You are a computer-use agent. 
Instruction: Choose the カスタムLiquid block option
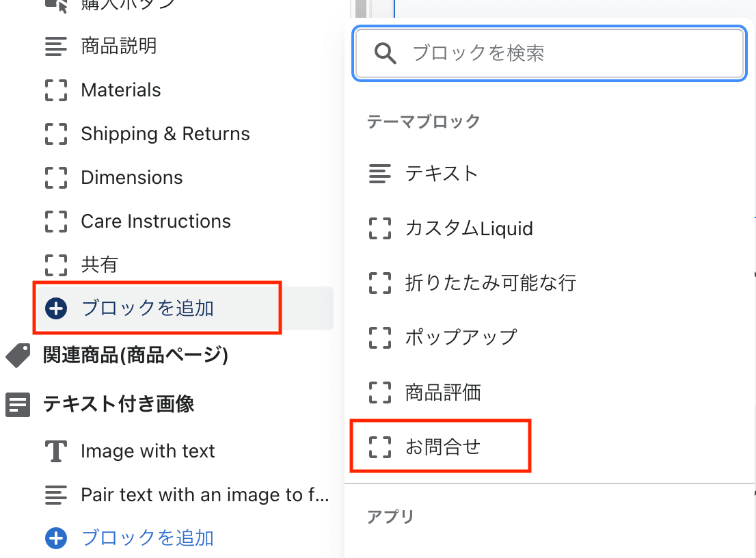click(x=468, y=228)
